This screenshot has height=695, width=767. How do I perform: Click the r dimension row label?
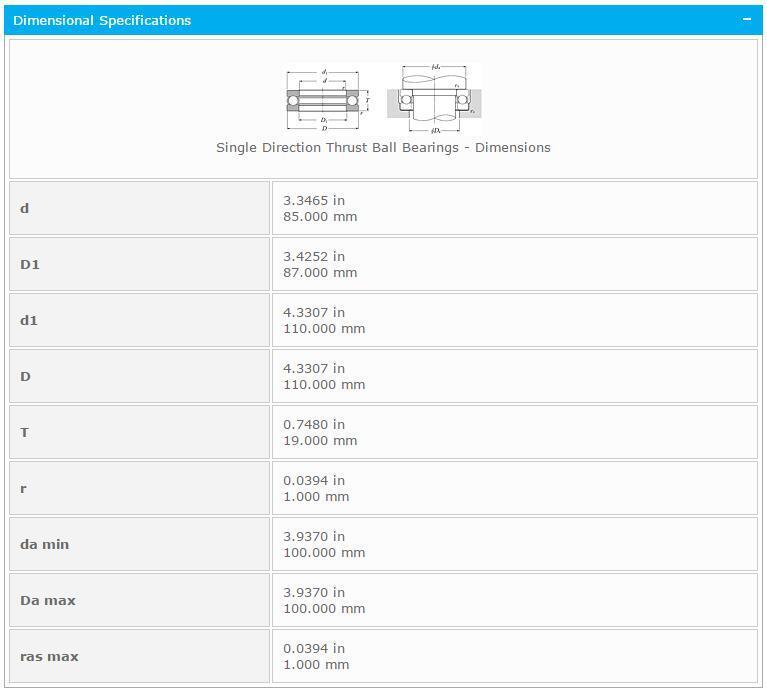(x=24, y=489)
